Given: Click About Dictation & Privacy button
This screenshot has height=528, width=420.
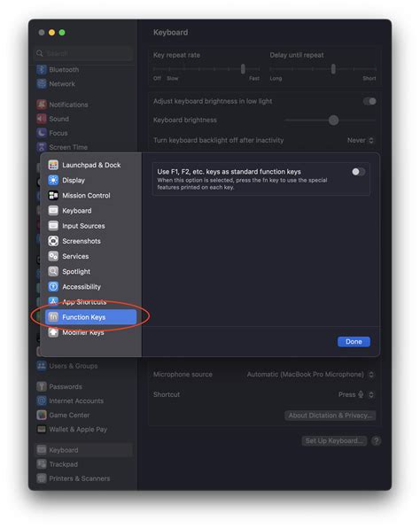Looking at the screenshot, I should tap(331, 415).
